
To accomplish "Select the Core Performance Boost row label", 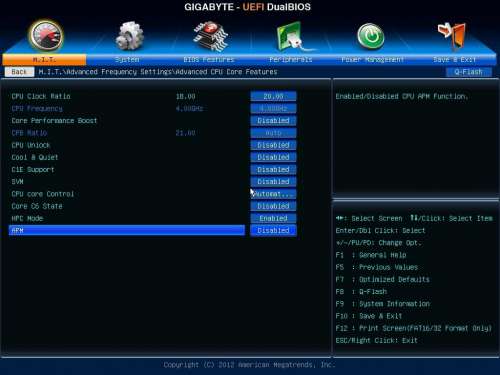I will [54, 121].
